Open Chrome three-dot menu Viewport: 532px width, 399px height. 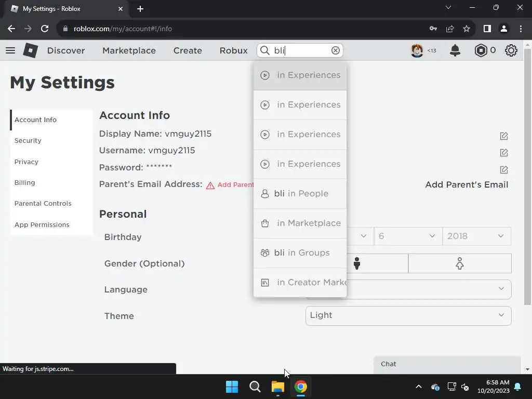pos(521,29)
